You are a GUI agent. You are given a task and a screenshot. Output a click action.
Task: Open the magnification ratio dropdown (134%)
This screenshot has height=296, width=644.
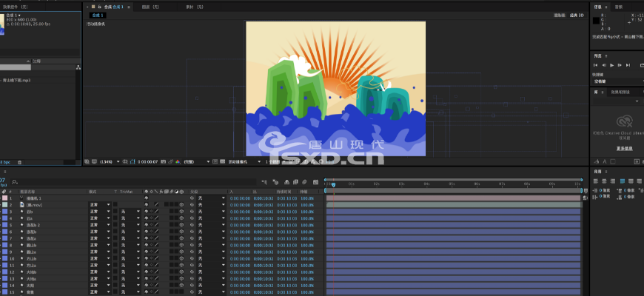(110, 162)
